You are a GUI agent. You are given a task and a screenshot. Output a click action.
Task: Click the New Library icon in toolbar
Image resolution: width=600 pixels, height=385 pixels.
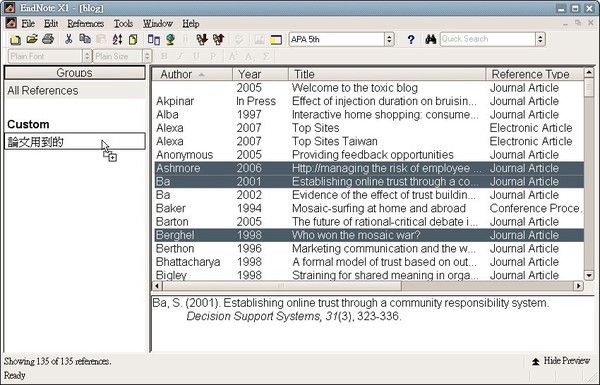pos(15,39)
